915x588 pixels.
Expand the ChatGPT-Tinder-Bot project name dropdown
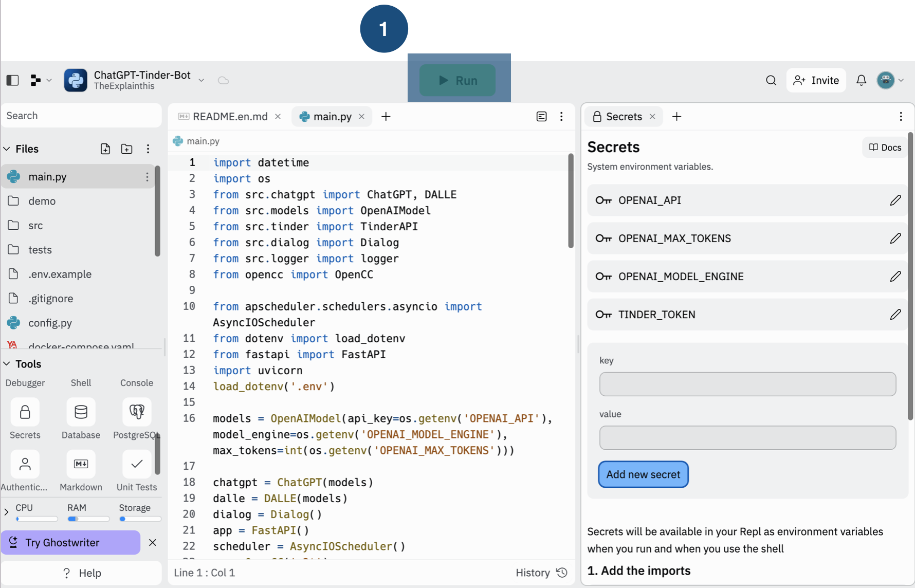(x=202, y=80)
